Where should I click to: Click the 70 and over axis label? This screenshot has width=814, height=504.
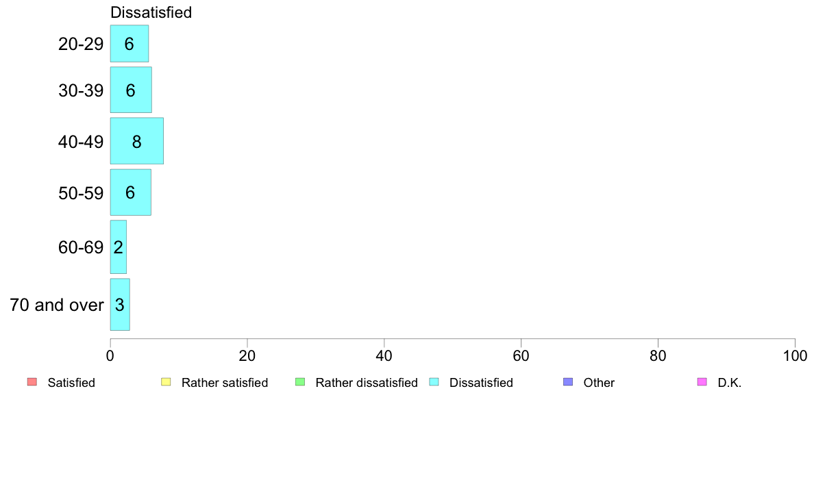pyautogui.click(x=57, y=305)
